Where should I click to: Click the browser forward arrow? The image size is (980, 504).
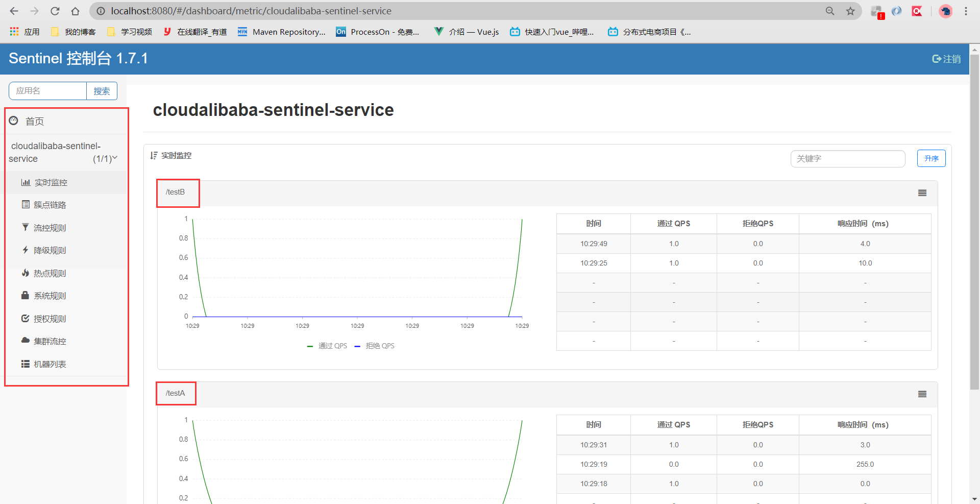(34, 11)
